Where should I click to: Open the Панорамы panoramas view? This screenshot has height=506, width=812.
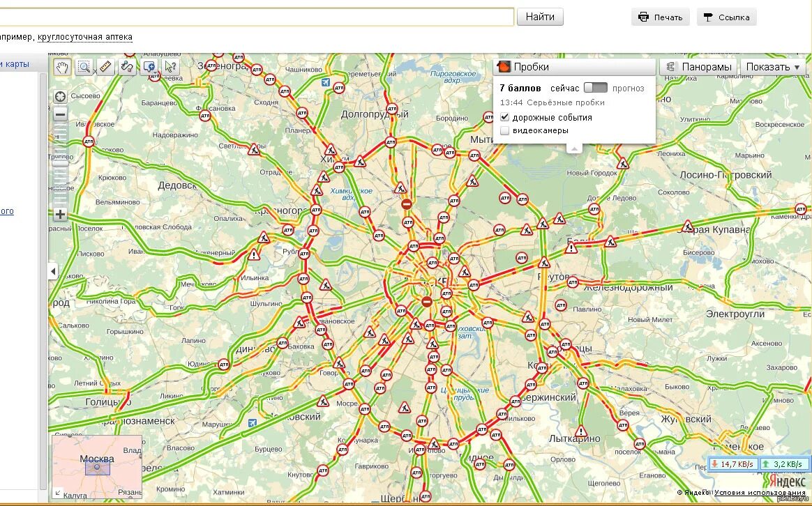coord(698,67)
